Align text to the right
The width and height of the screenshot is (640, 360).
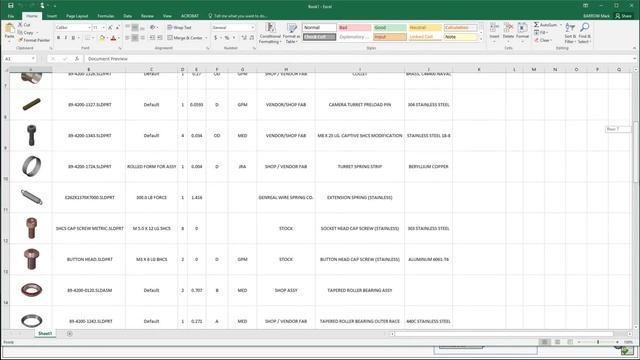[142, 38]
